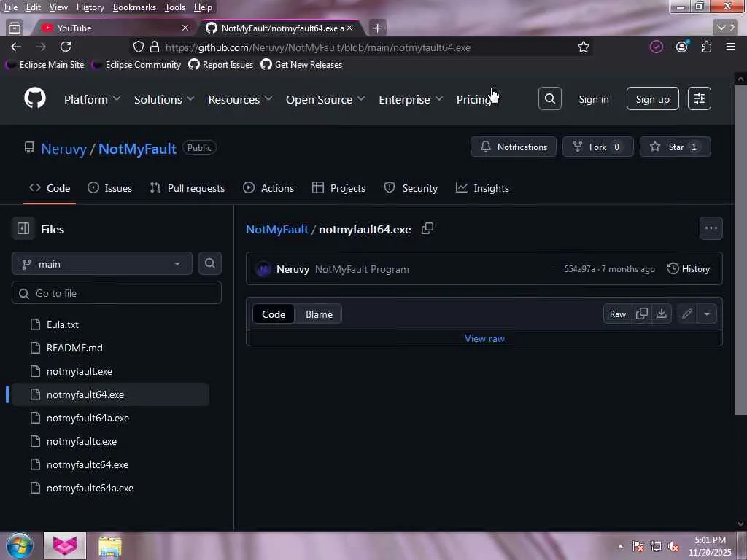Click the browser forward arrow
The width and height of the screenshot is (747, 560).
click(x=41, y=47)
